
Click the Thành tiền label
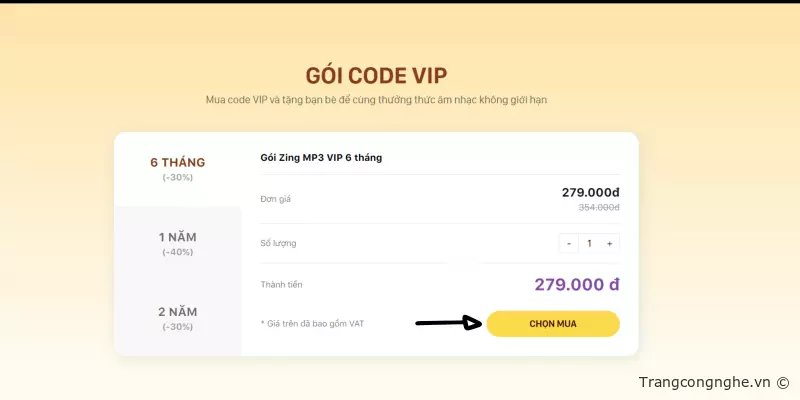[x=281, y=284]
